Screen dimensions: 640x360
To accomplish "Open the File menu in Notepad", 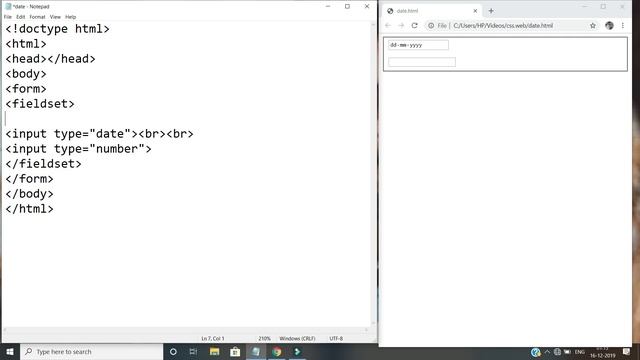I will [x=8, y=17].
